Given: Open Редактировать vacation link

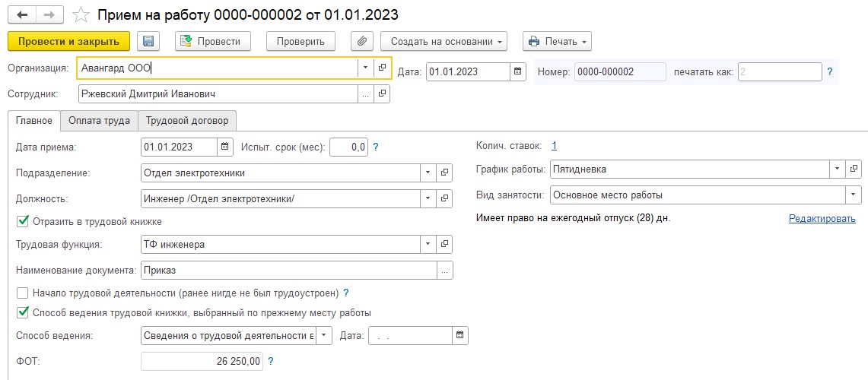Looking at the screenshot, I should pos(822,218).
